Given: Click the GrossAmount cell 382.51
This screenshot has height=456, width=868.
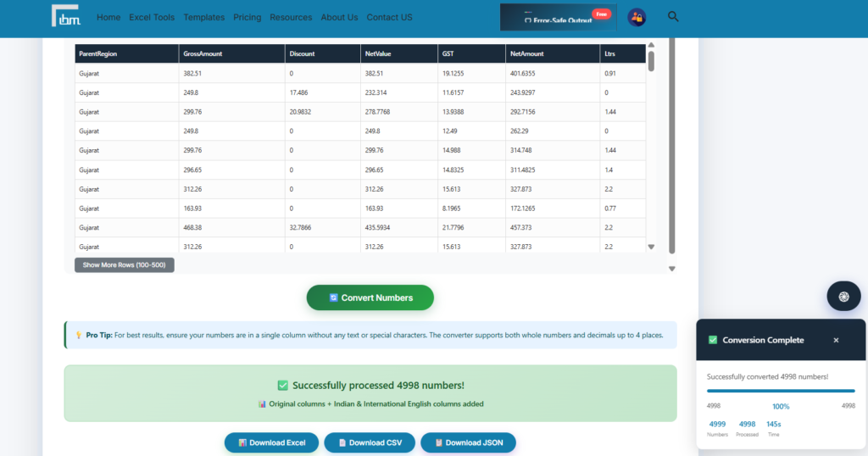Looking at the screenshot, I should pyautogui.click(x=232, y=73).
